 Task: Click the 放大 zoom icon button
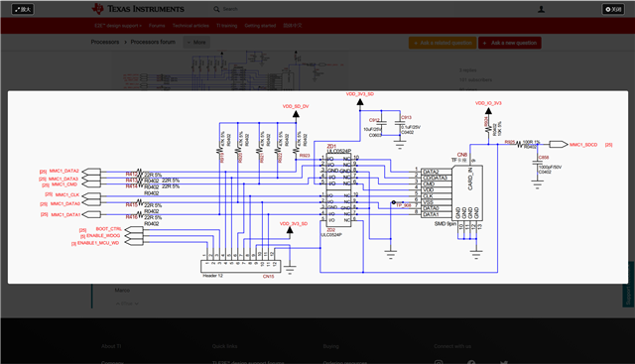23,9
